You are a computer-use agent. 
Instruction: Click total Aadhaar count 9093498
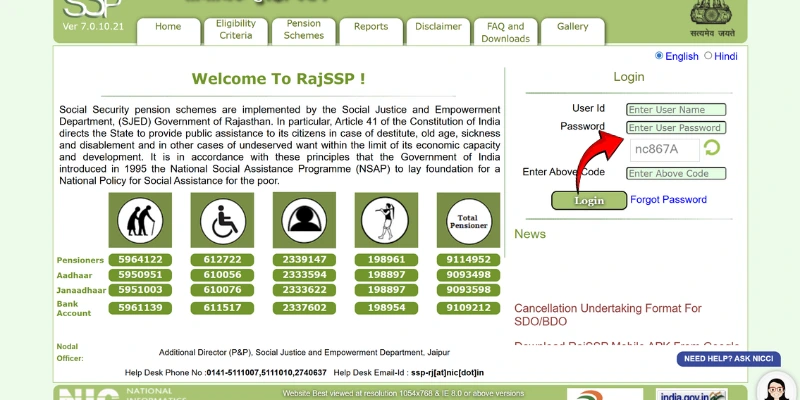tap(468, 275)
